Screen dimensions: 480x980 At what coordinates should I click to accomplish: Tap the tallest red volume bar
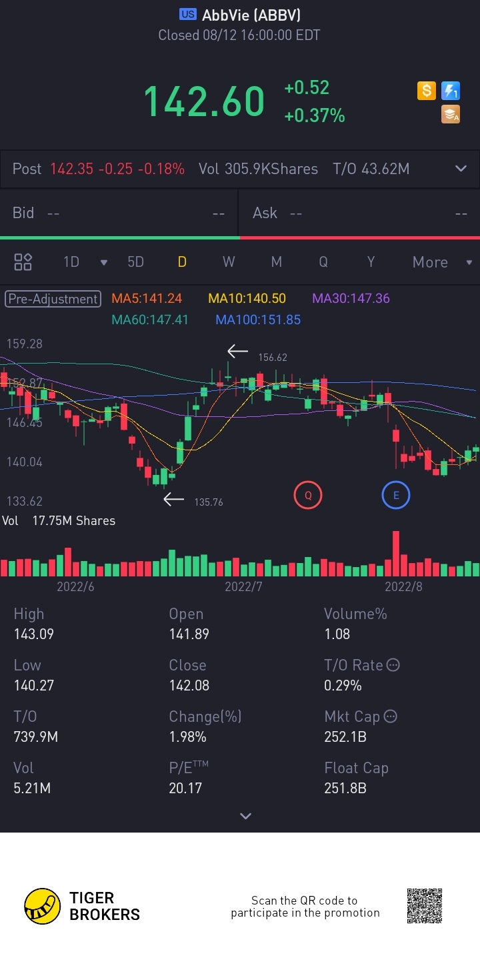[396, 554]
